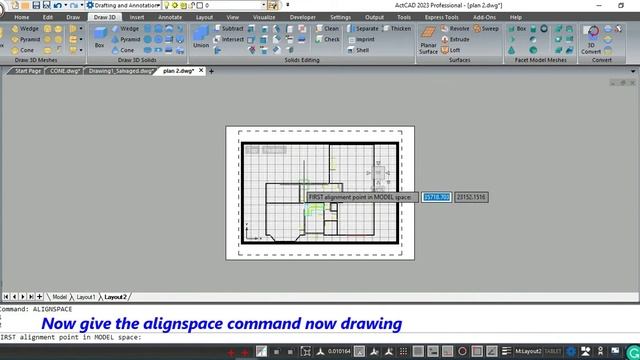
Task: Select the Extrude surface tool
Action: click(x=455, y=39)
